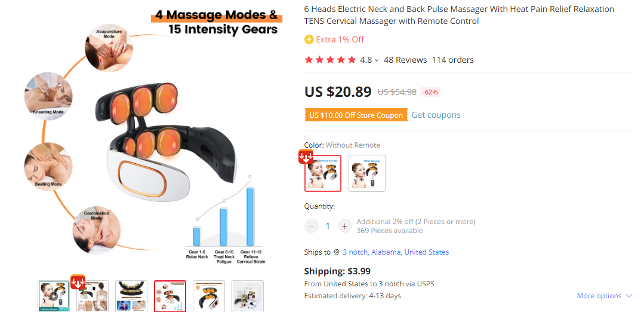The image size is (644, 312).
Task: Select the currently highlighted fourth thumbnail
Action: (170, 296)
